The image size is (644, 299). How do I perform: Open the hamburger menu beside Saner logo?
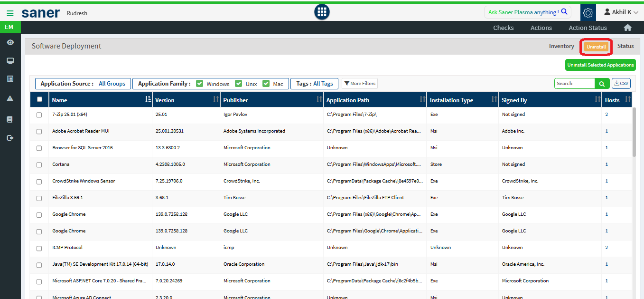point(10,13)
